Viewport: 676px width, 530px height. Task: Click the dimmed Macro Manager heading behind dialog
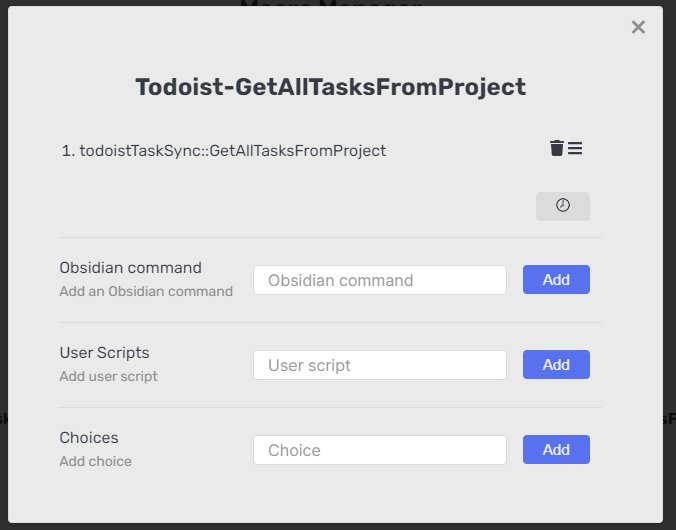click(330, 3)
